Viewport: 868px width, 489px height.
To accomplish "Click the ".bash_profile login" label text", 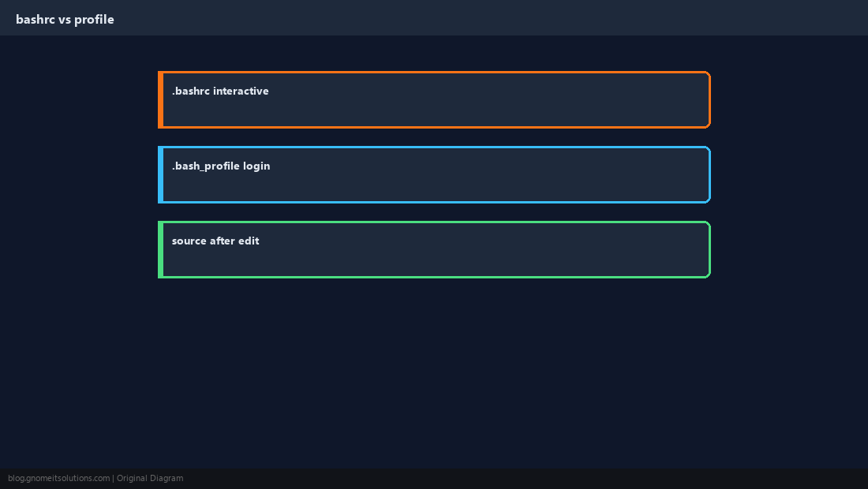I will point(221,166).
